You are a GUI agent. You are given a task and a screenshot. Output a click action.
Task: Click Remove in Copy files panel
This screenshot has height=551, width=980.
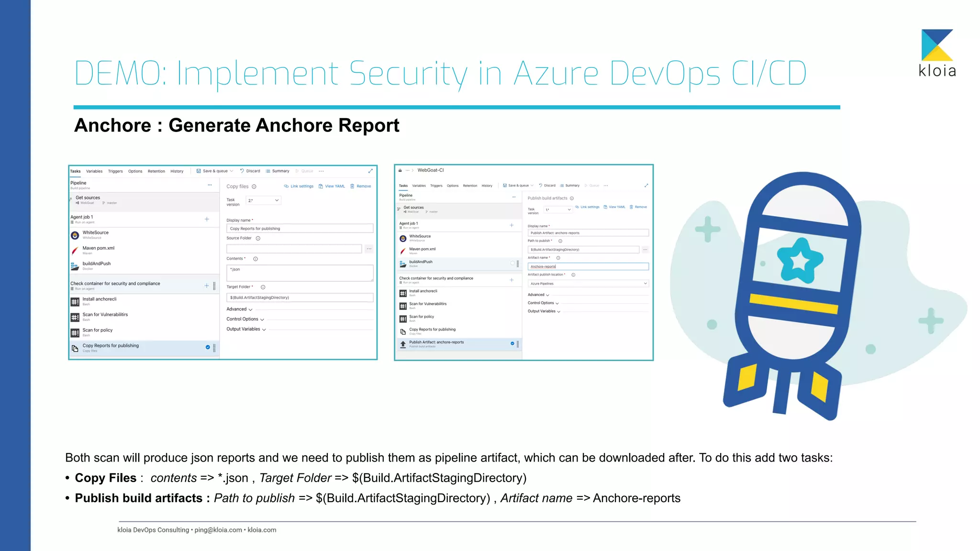pyautogui.click(x=361, y=187)
